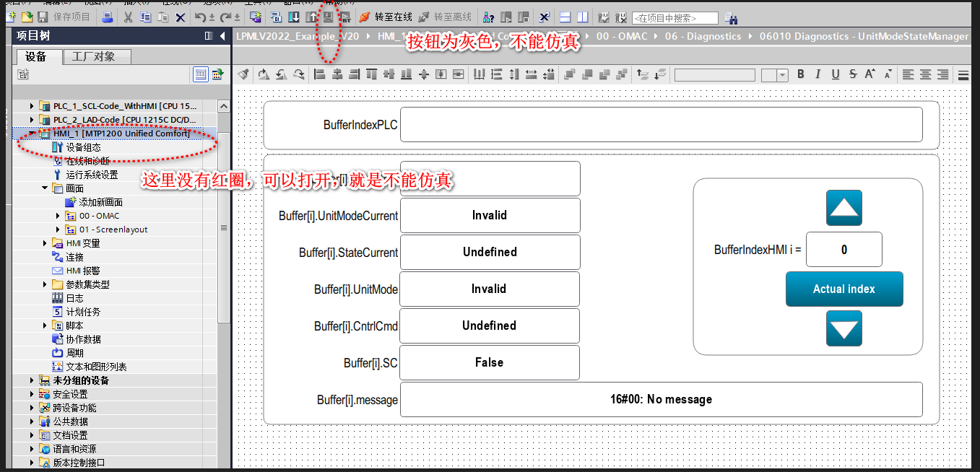Open the font size dropdown arrow
Viewport: 980px width, 472px height.
(783, 75)
